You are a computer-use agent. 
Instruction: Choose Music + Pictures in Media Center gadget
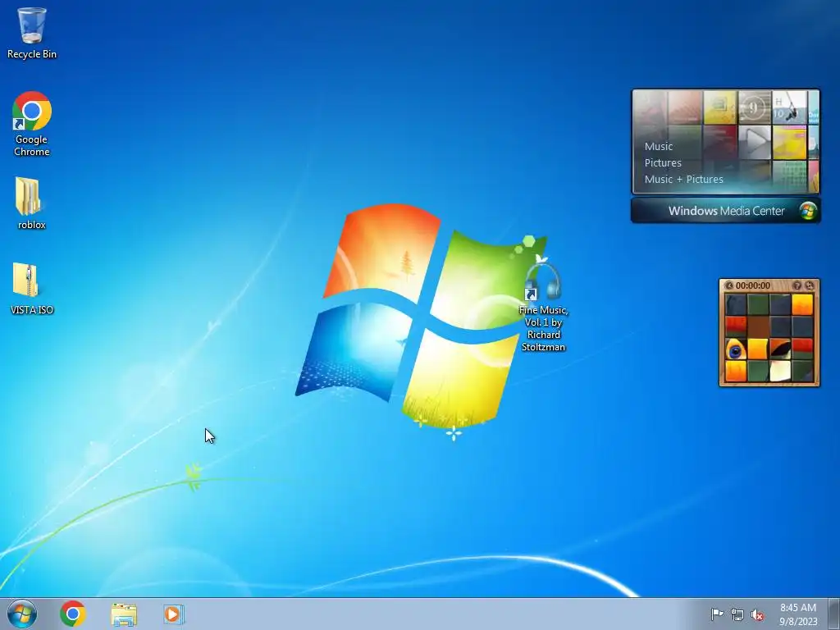coord(683,180)
